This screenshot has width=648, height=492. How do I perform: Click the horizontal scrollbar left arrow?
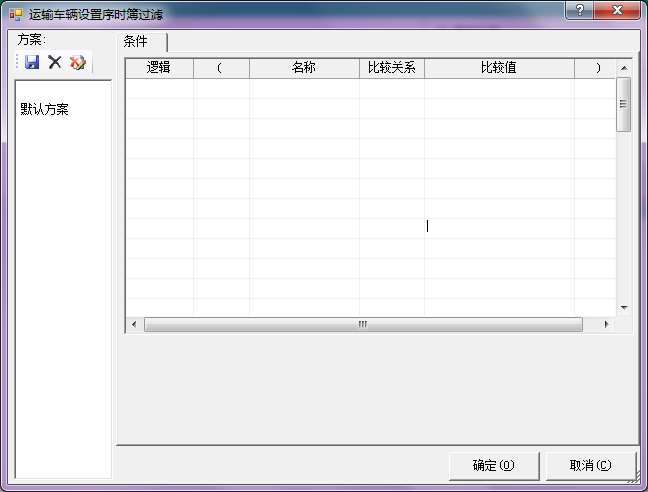coord(134,325)
